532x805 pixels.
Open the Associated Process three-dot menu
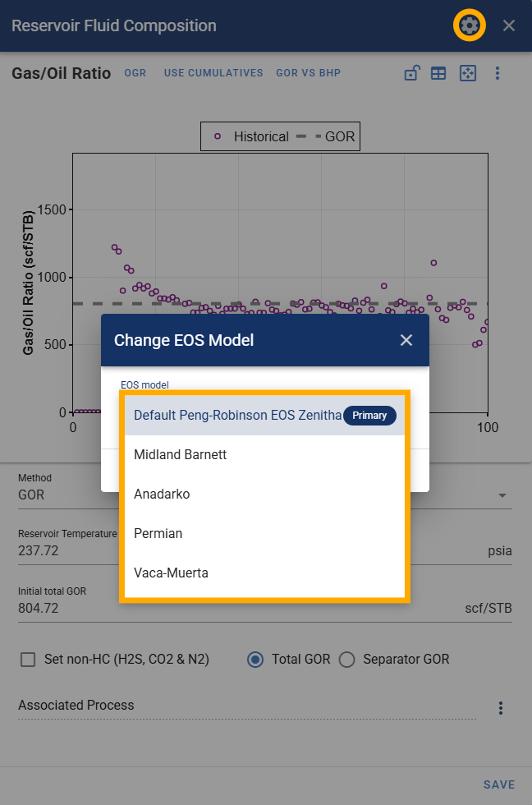click(500, 707)
